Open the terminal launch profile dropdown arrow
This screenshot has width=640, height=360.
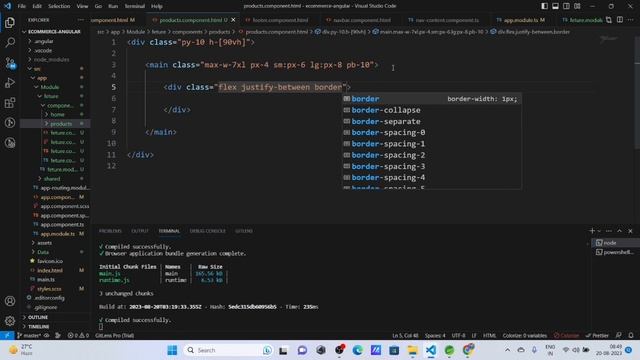pyautogui.click(x=599, y=231)
